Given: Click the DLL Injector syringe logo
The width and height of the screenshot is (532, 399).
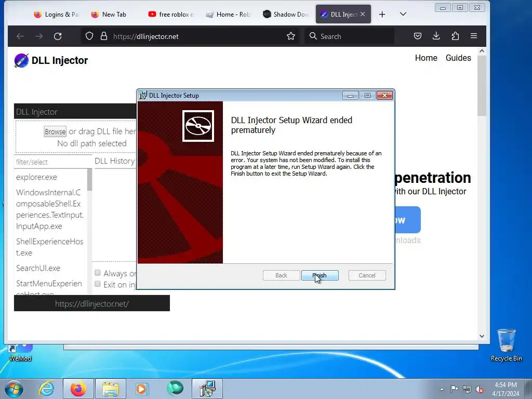Looking at the screenshot, I should (x=21, y=61).
